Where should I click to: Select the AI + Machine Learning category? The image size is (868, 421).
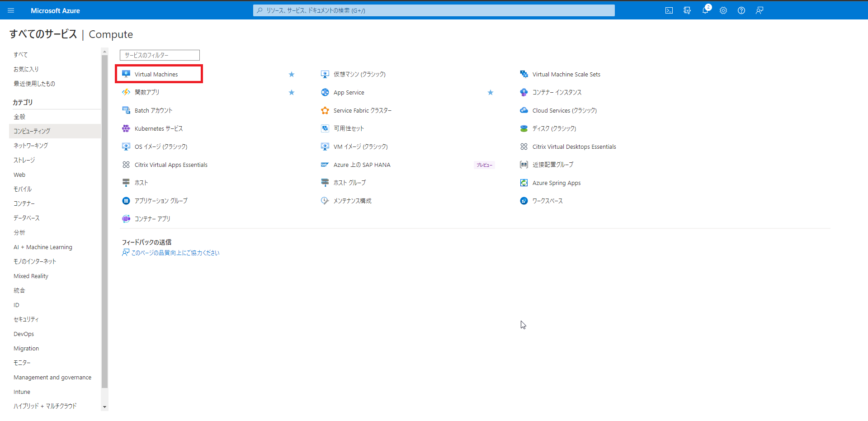coord(43,247)
